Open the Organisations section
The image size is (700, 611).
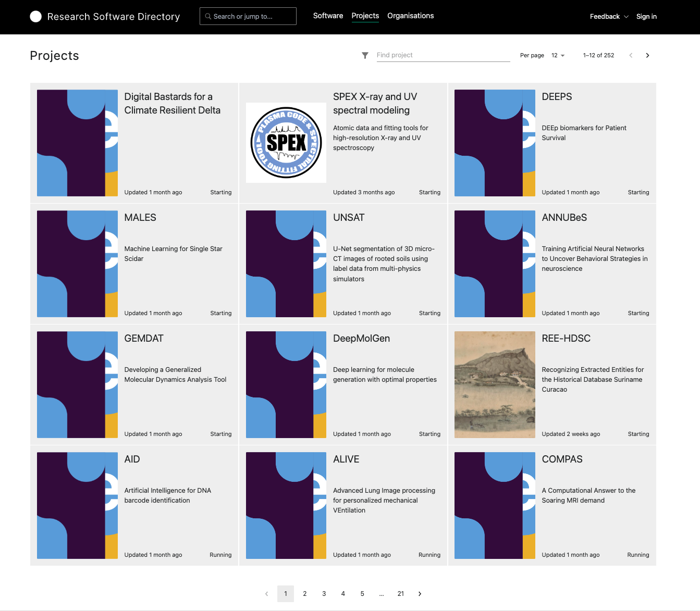click(x=410, y=16)
